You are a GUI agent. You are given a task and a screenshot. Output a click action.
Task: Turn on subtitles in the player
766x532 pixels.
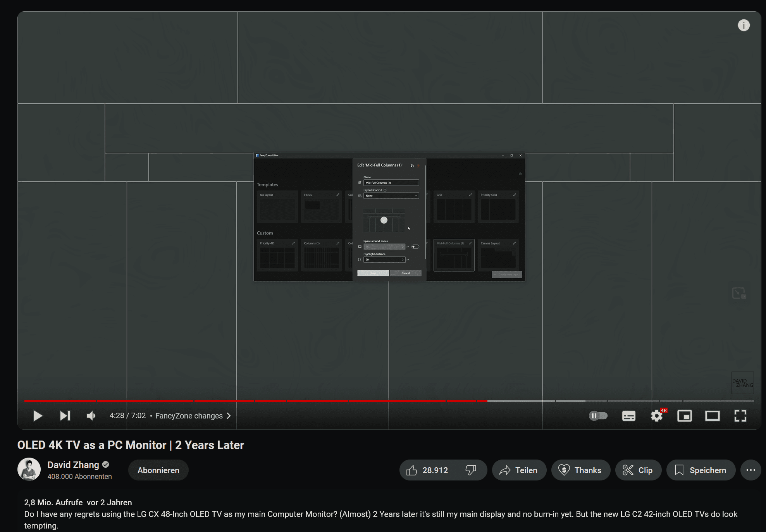pos(628,416)
